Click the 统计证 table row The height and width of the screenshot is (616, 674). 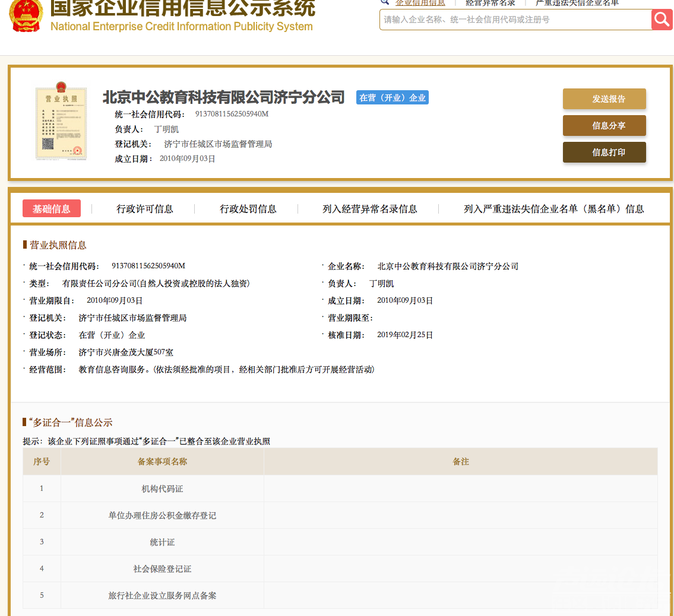[x=340, y=542]
